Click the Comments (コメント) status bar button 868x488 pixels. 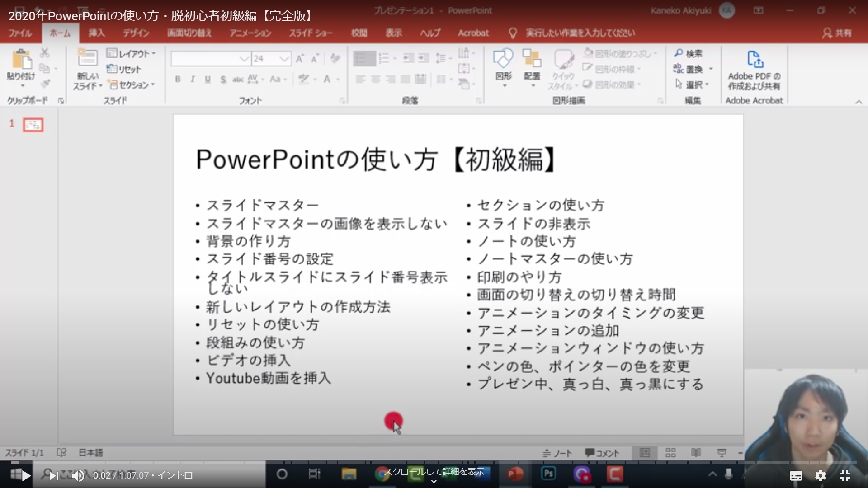click(x=602, y=453)
